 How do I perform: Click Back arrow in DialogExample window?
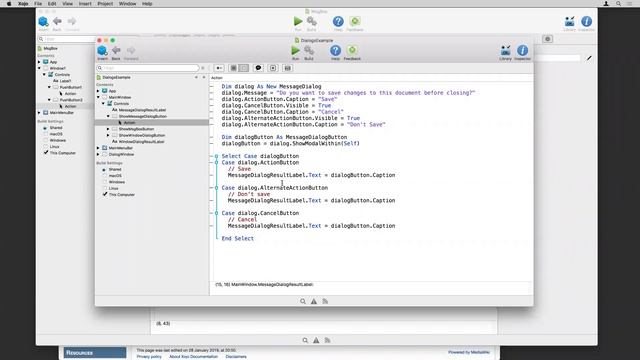point(116,50)
